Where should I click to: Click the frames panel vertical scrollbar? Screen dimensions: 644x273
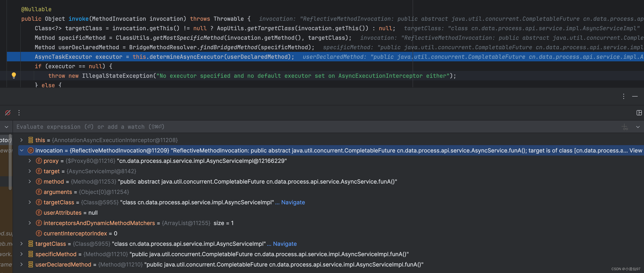click(x=10, y=162)
